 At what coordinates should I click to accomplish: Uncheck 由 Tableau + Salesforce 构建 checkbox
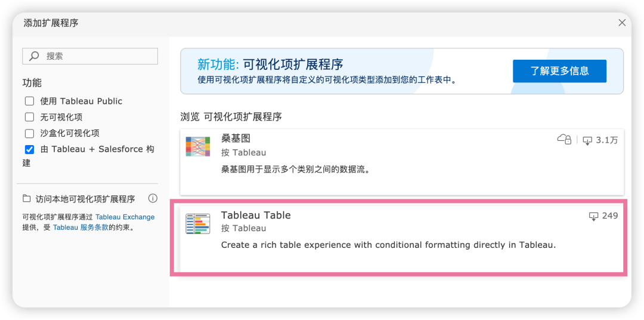pyautogui.click(x=29, y=149)
